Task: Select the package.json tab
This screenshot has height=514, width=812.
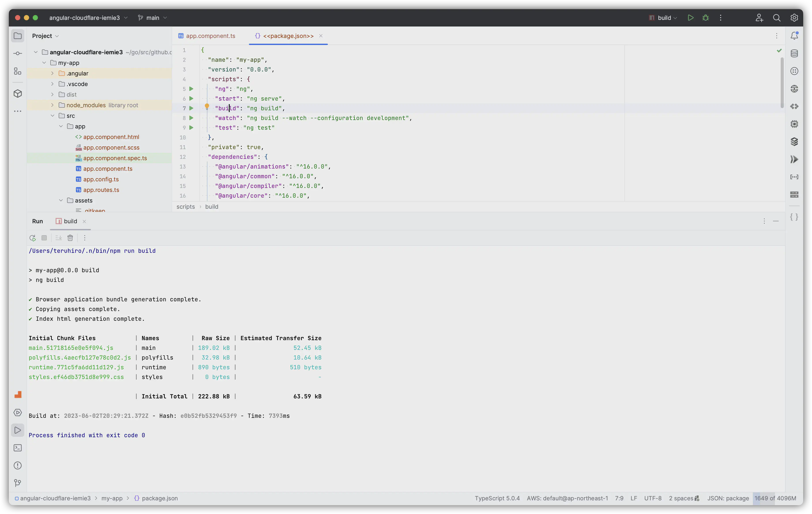Action: (288, 36)
